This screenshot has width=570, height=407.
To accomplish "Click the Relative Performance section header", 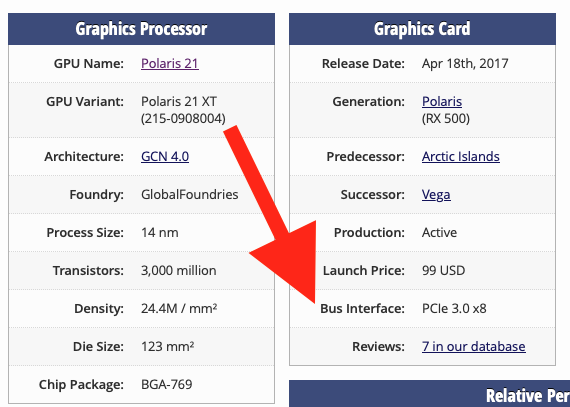I will 429,394.
